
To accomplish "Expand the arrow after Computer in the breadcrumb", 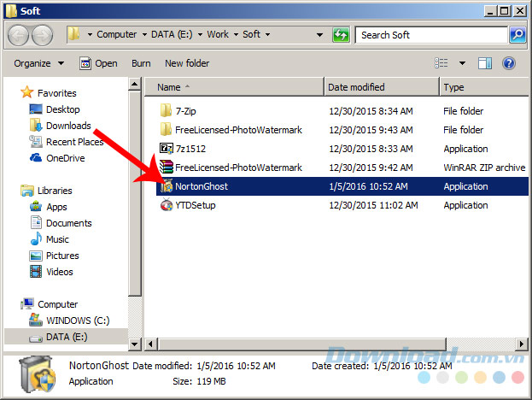I will 144,35.
